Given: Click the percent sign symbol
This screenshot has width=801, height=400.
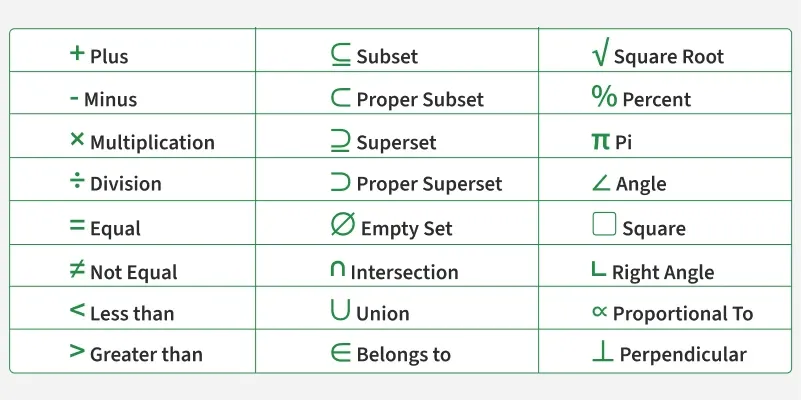Looking at the screenshot, I should pyautogui.click(x=604, y=97).
